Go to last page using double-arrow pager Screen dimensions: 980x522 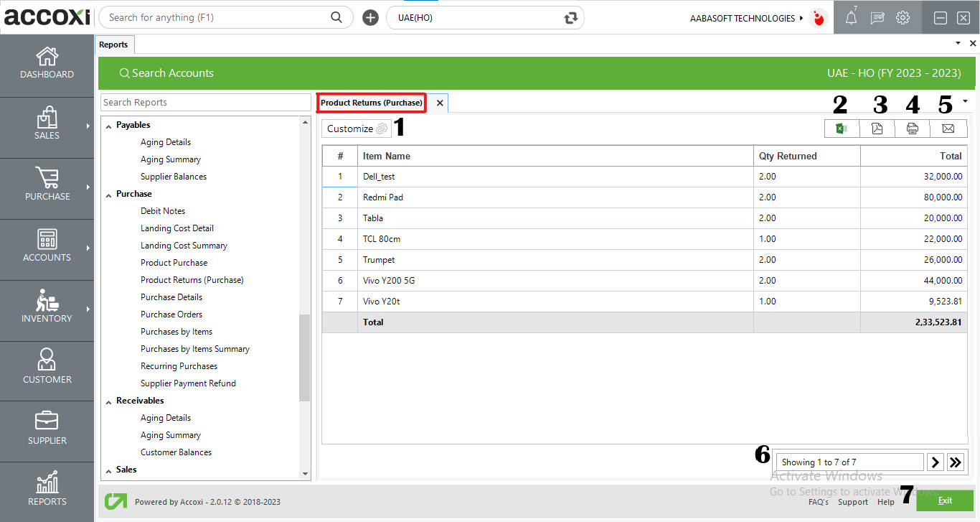[956, 462]
